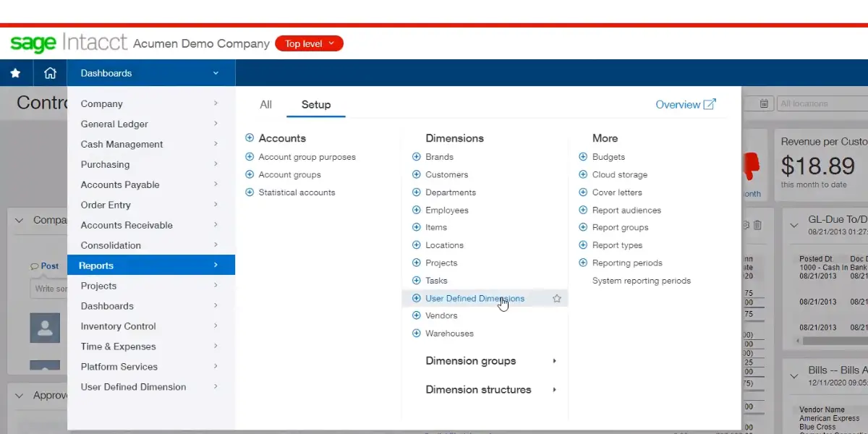Viewport: 868px width, 434px height.
Task: Switch to the All tab
Action: [265, 105]
